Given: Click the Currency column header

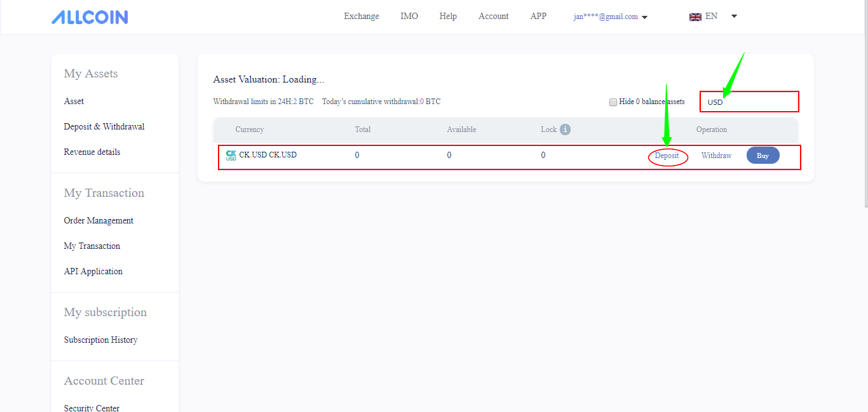Looking at the screenshot, I should [249, 130].
